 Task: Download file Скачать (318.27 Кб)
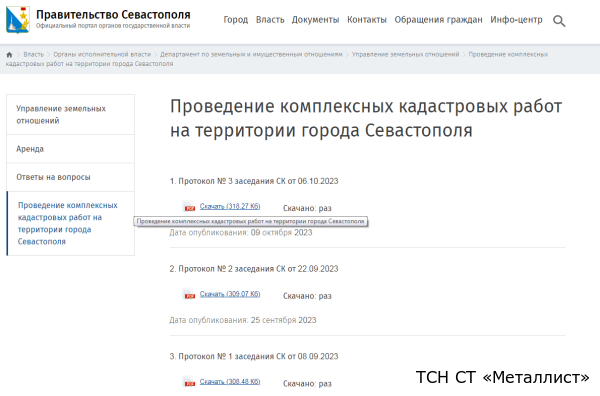tap(230, 206)
